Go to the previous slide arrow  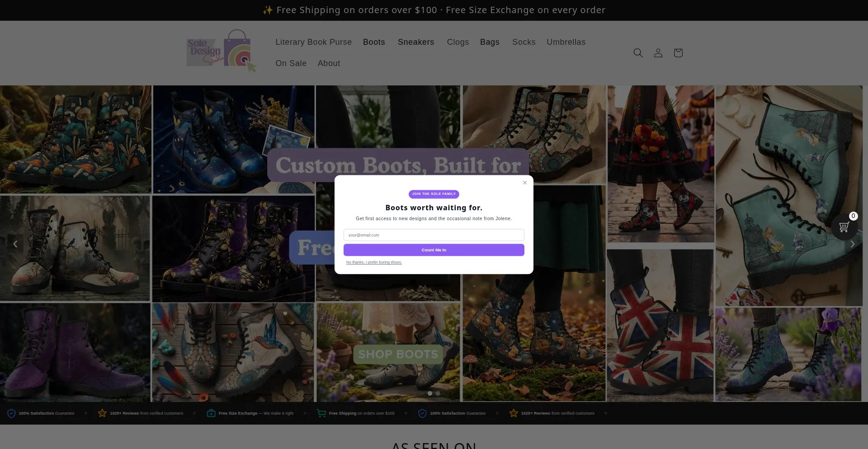15,244
